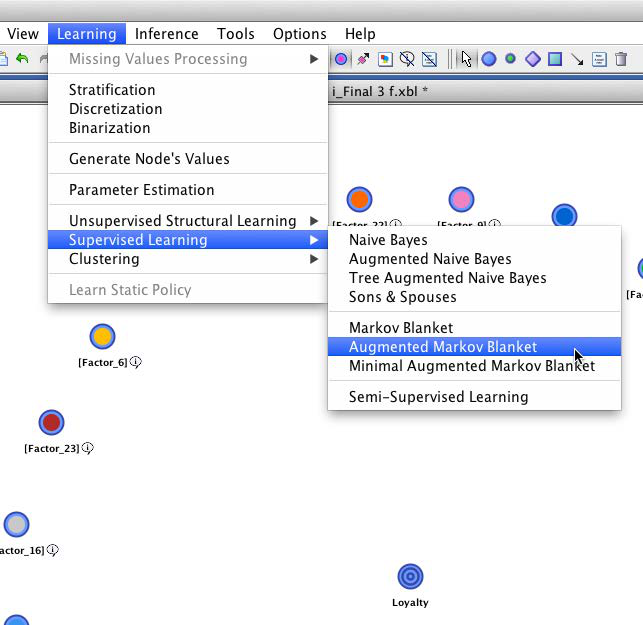The image size is (643, 625).
Task: Click the hide notes toolbar icon
Action: [429, 59]
